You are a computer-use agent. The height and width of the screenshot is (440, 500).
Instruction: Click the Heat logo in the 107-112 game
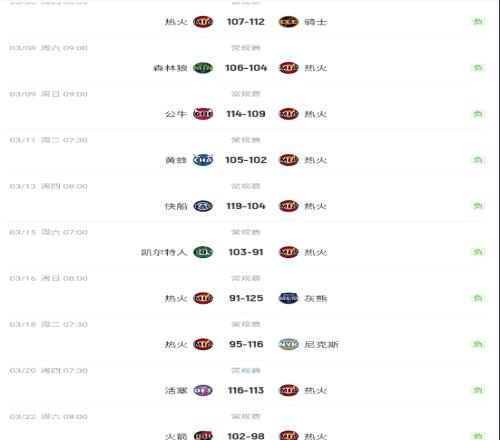[x=203, y=22]
